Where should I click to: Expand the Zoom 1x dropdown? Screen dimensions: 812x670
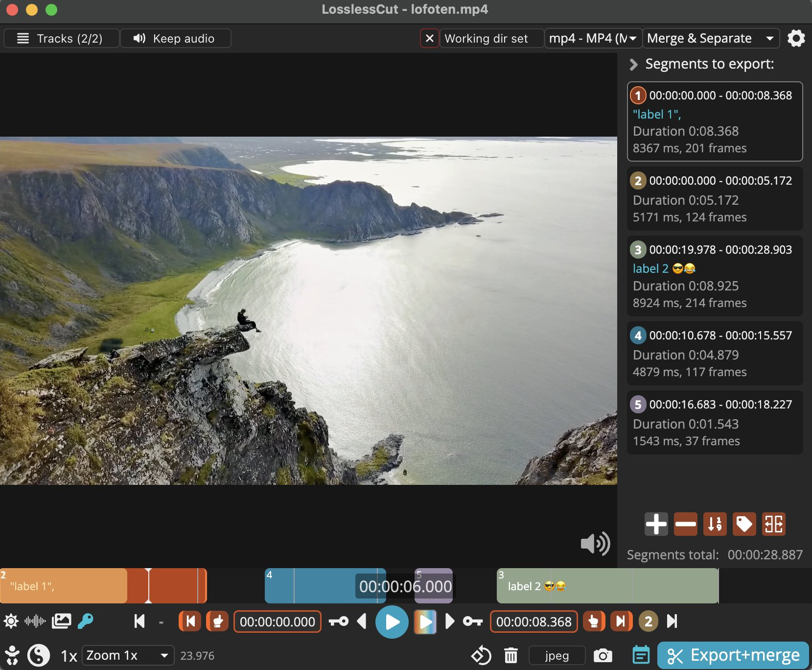coord(128,655)
